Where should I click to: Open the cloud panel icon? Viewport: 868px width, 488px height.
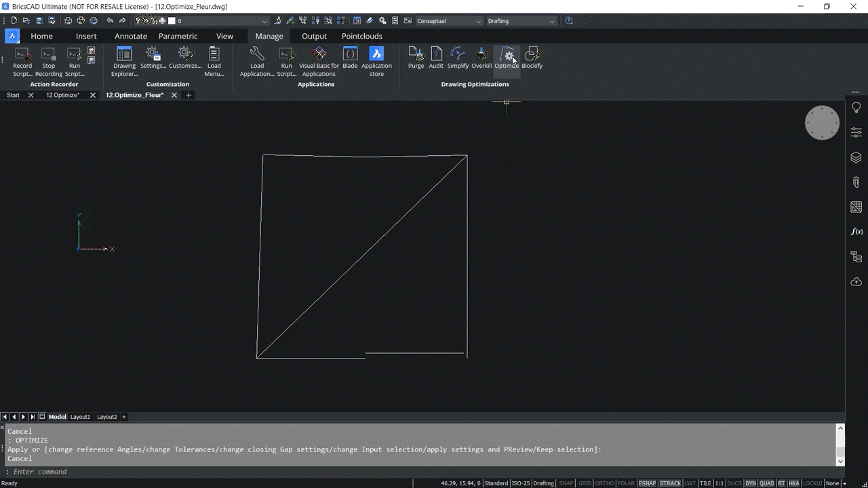[856, 281]
